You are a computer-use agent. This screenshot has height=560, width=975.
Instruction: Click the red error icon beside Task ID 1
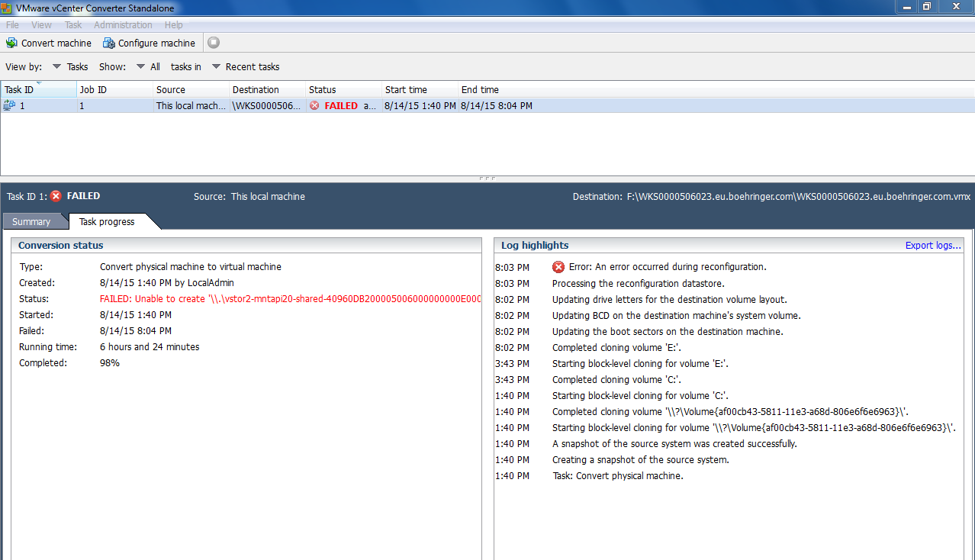click(56, 196)
